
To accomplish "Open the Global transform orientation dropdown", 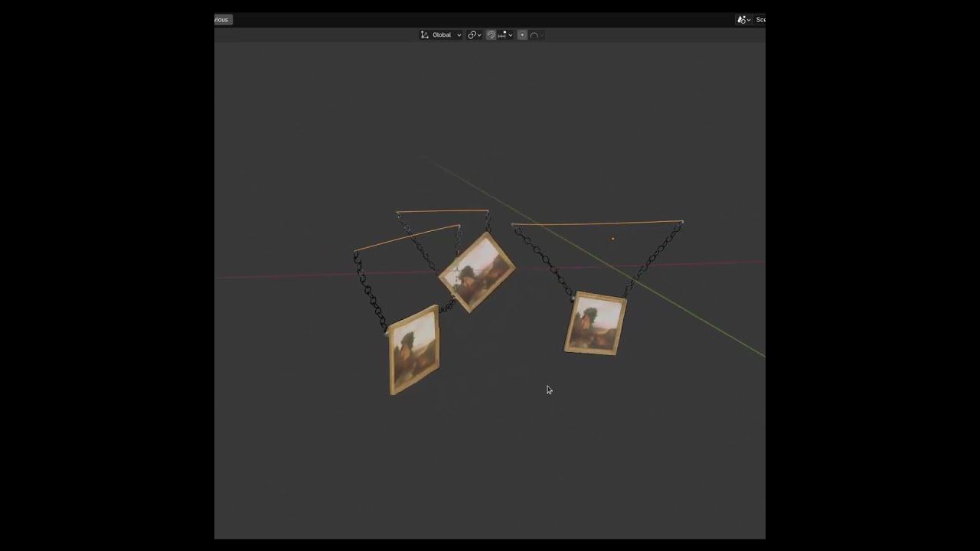I will point(441,35).
